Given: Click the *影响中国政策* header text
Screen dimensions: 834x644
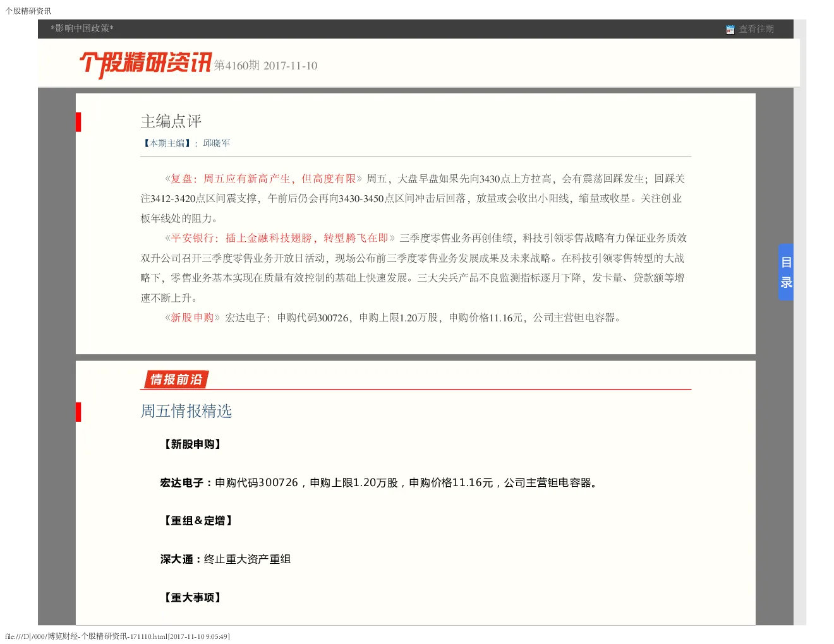Looking at the screenshot, I should 82,28.
